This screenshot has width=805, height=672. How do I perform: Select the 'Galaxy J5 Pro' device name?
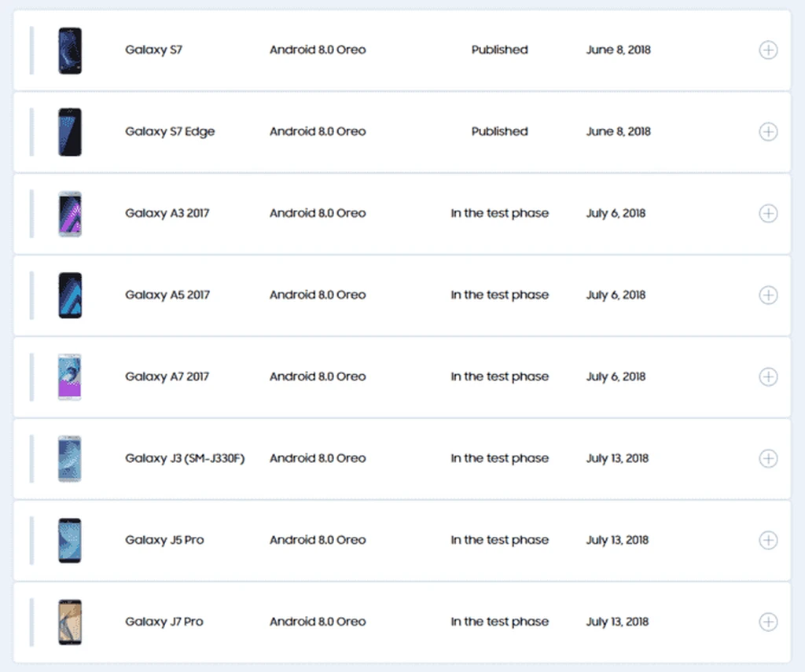click(164, 539)
